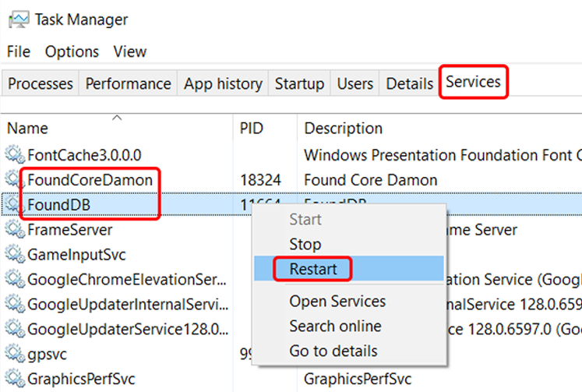Click the gear icon beside FrameServer service

(15, 229)
